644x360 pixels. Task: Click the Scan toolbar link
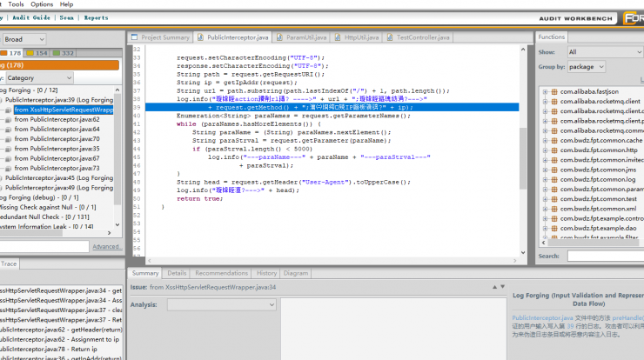point(66,17)
